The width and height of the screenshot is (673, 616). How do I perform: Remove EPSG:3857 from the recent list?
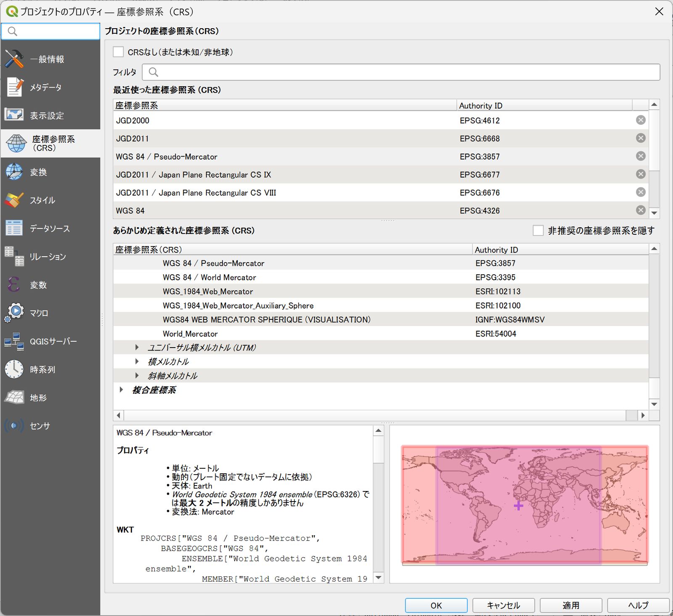[641, 157]
